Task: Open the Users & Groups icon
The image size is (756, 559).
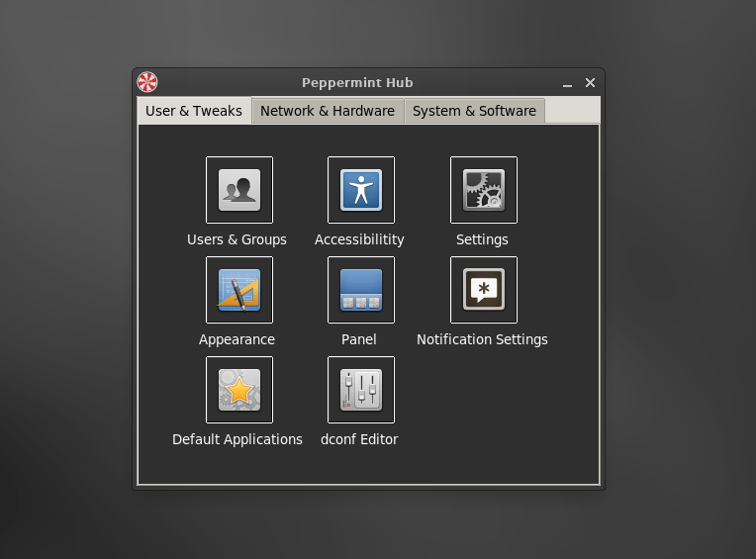Action: click(x=239, y=190)
